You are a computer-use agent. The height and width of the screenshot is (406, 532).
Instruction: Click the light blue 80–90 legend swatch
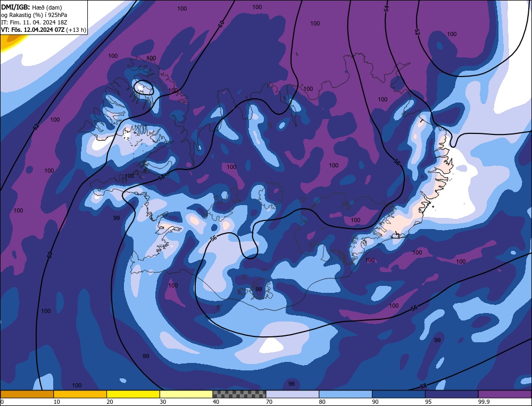[x=345, y=394]
